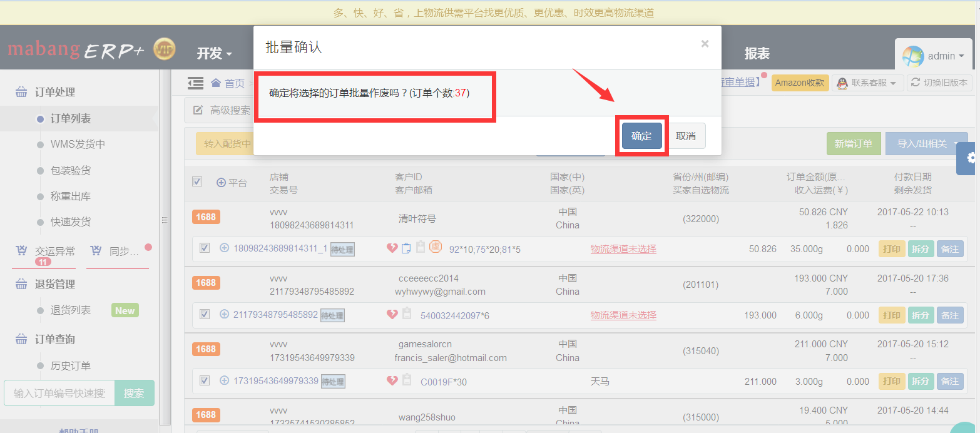Click the basket icon next to 退货管理
The image size is (980, 433).
(x=21, y=284)
